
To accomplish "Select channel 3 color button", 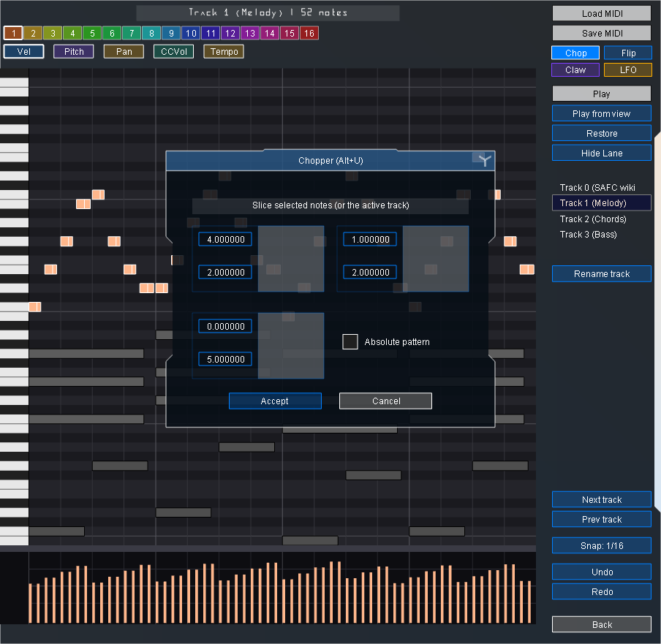I will [x=53, y=33].
